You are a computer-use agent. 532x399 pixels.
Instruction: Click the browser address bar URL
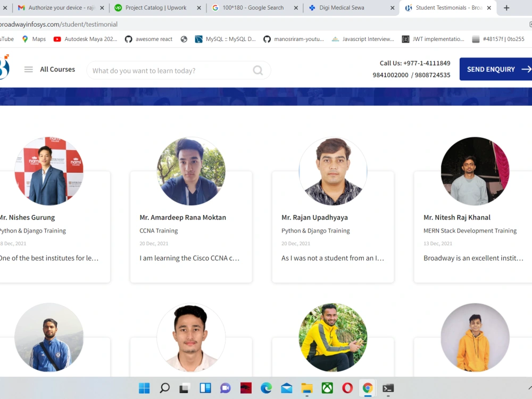(x=59, y=24)
